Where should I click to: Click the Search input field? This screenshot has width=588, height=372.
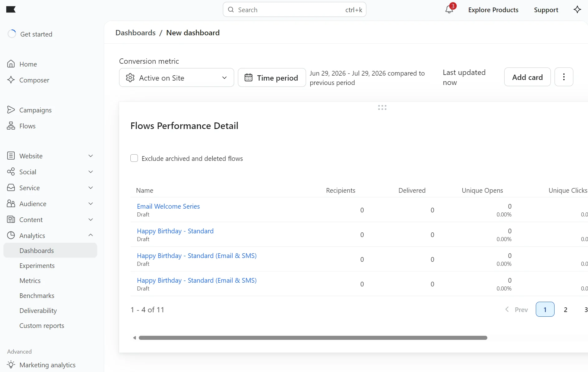tap(294, 10)
